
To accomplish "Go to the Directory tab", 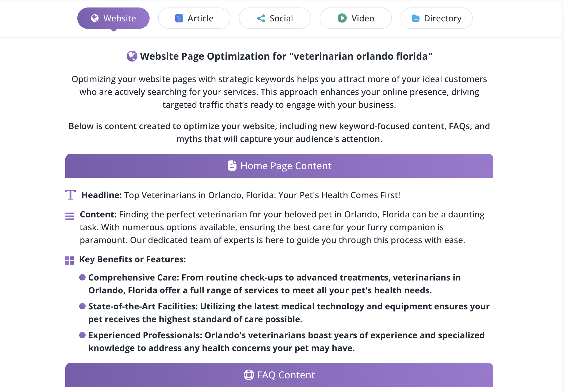I will point(437,18).
